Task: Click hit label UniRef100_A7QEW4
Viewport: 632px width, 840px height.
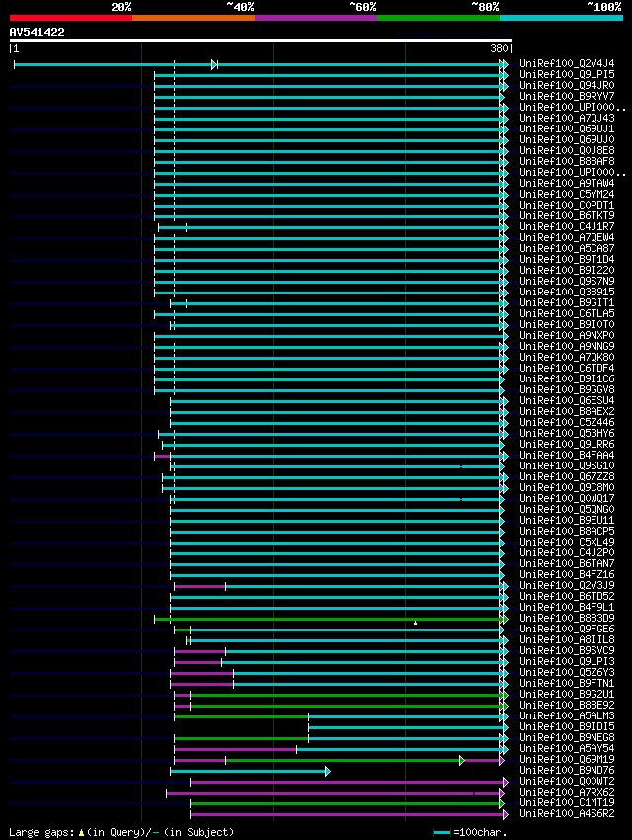Action: tap(567, 237)
